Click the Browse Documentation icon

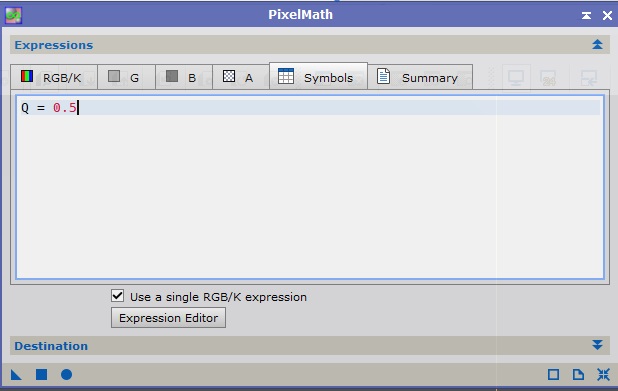point(578,374)
